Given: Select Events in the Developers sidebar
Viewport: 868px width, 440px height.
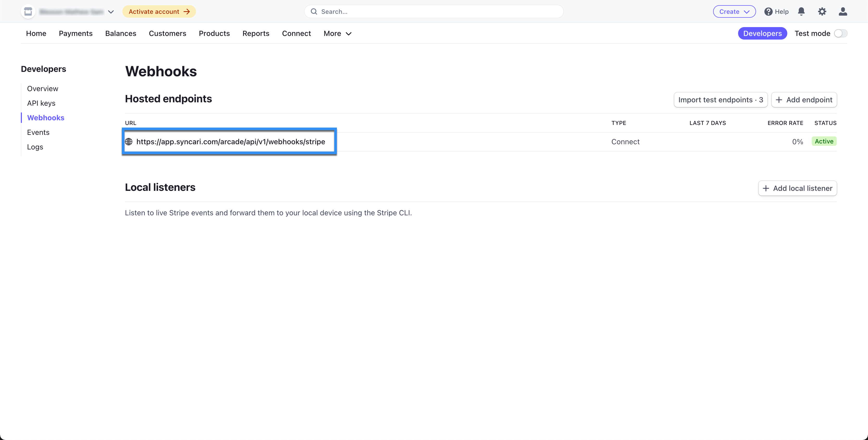Looking at the screenshot, I should [x=38, y=132].
